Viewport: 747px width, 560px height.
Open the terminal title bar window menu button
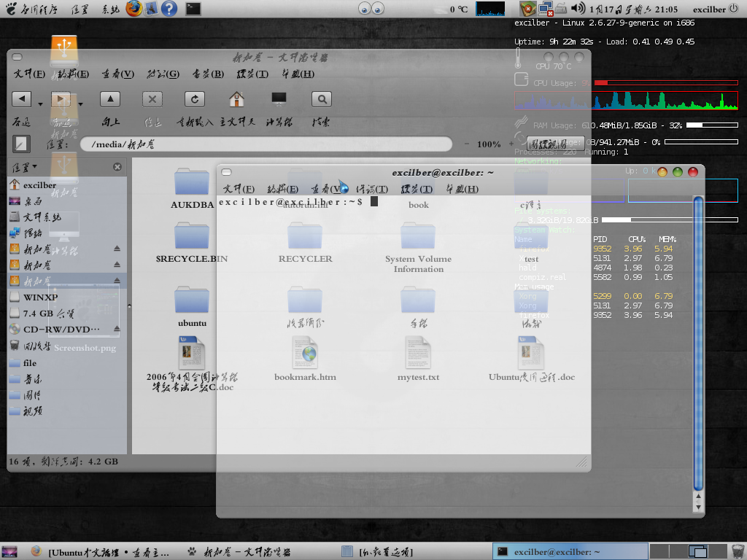pyautogui.click(x=227, y=172)
